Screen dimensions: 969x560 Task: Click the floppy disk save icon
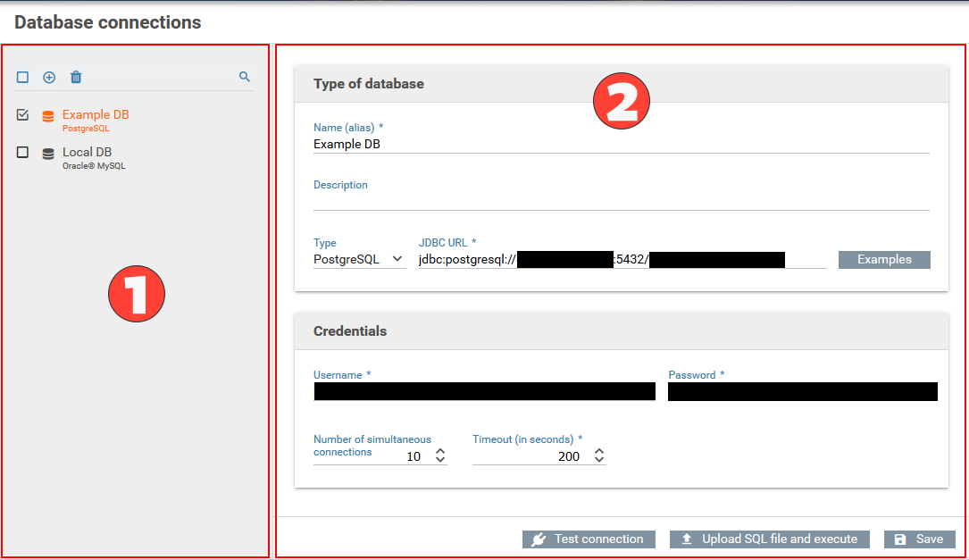point(900,539)
